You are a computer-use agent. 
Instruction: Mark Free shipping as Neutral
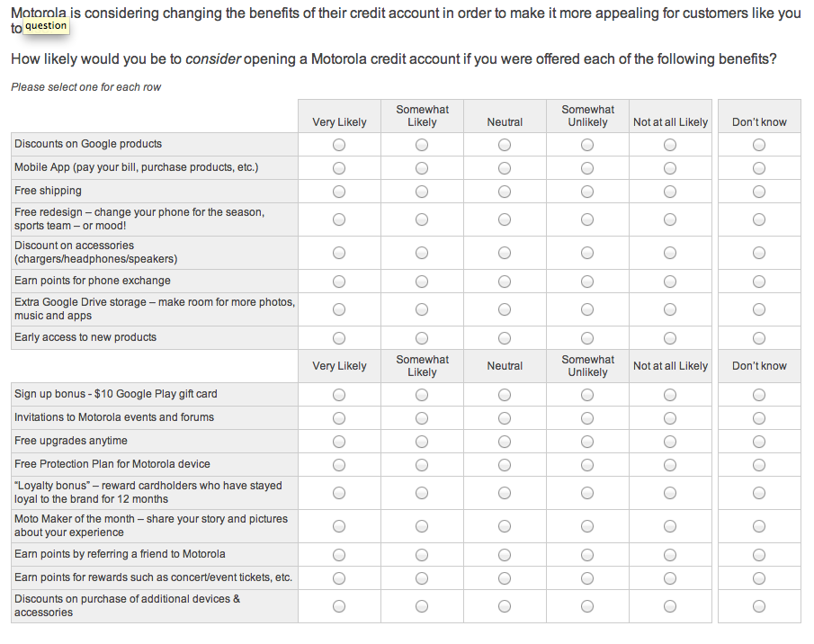point(505,192)
